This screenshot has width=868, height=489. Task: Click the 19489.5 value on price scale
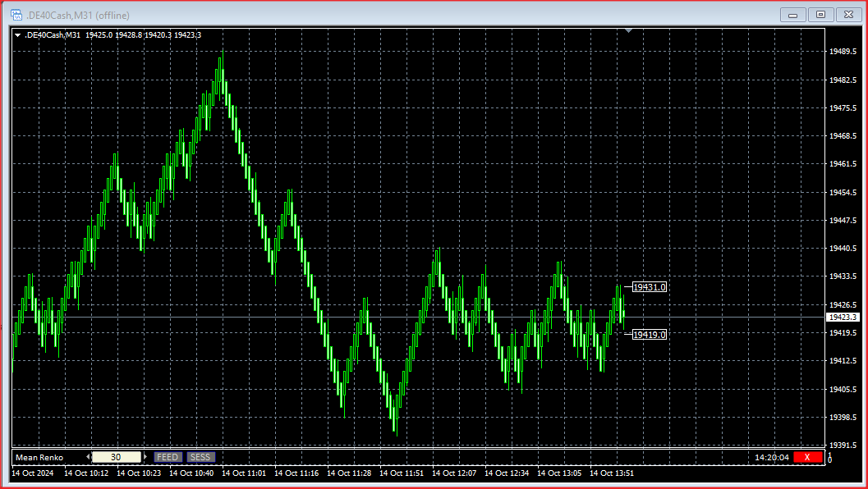[x=843, y=52]
